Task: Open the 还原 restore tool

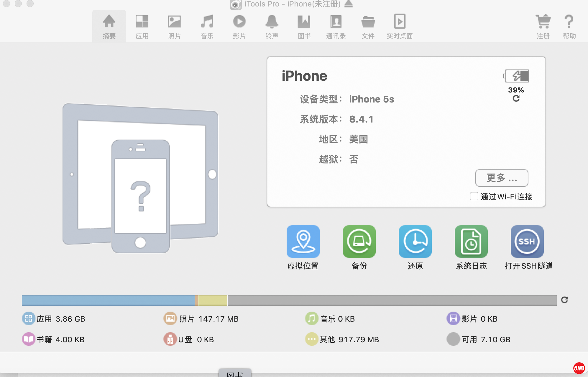Action: pyautogui.click(x=415, y=242)
